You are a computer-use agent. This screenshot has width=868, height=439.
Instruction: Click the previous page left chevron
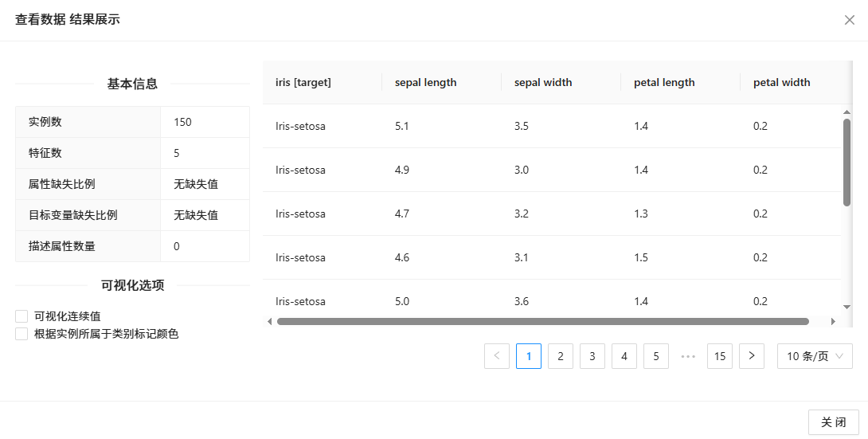pos(497,356)
